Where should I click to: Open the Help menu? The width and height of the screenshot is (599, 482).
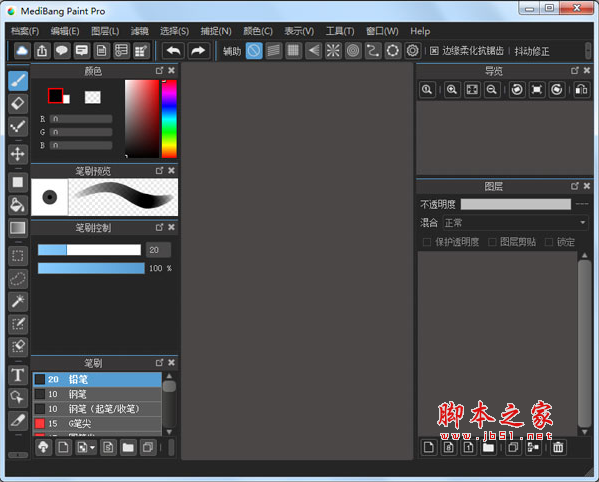point(420,31)
